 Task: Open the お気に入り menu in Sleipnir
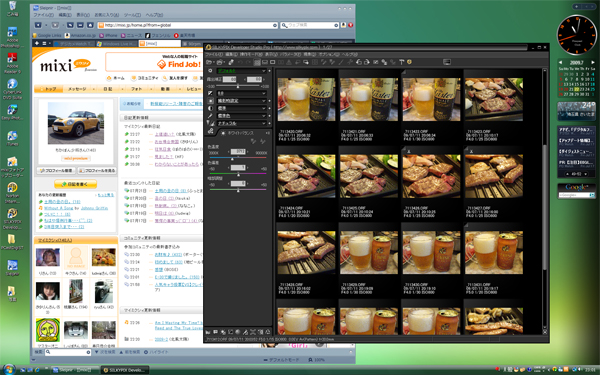[x=106, y=15]
